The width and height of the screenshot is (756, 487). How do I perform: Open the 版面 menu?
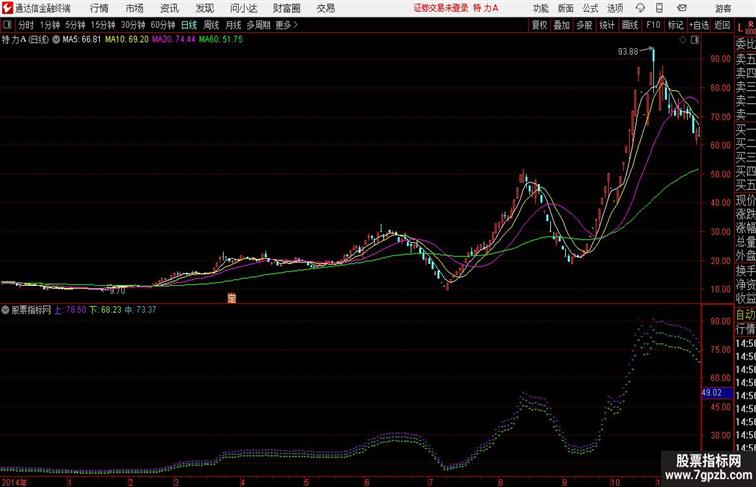566,8
